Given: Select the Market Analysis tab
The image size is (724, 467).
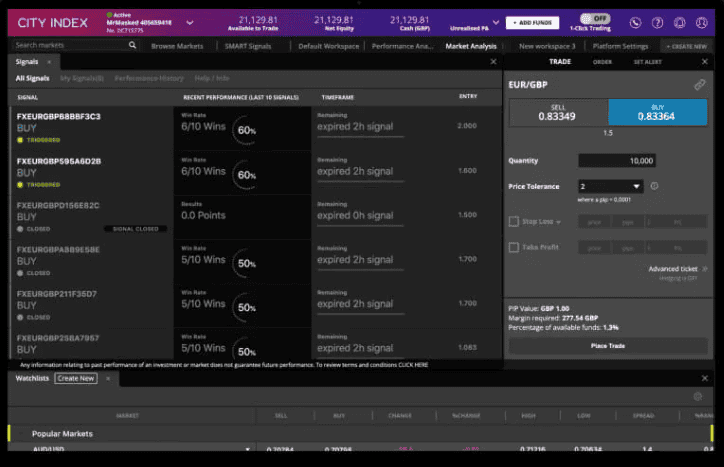Looking at the screenshot, I should [x=471, y=46].
